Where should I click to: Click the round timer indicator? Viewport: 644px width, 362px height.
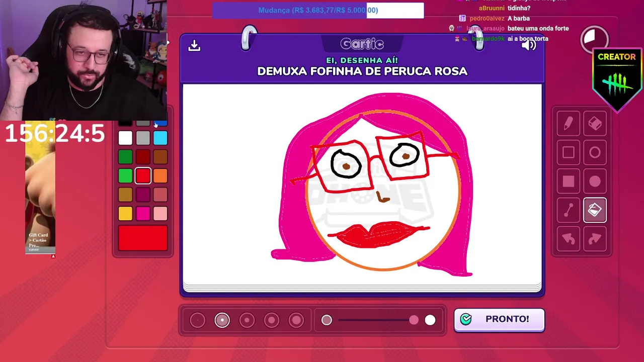[594, 39]
